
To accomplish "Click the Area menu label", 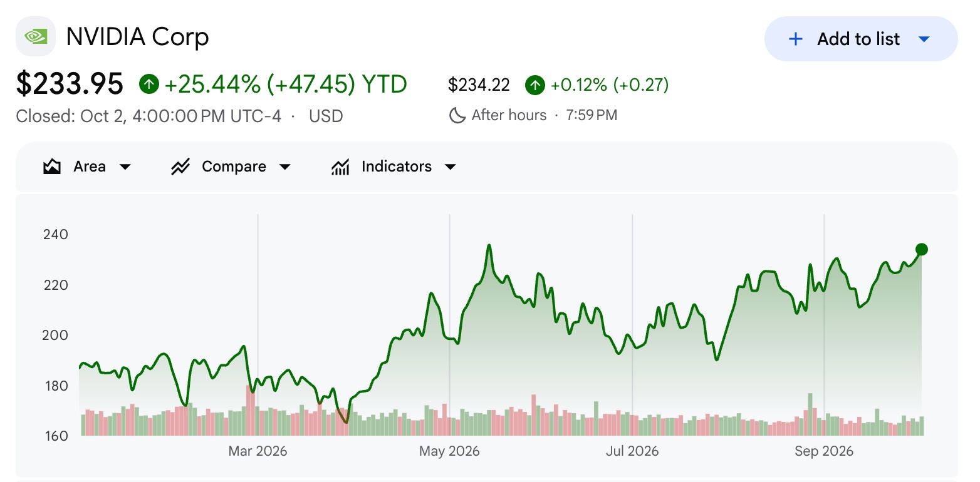I will [x=90, y=167].
